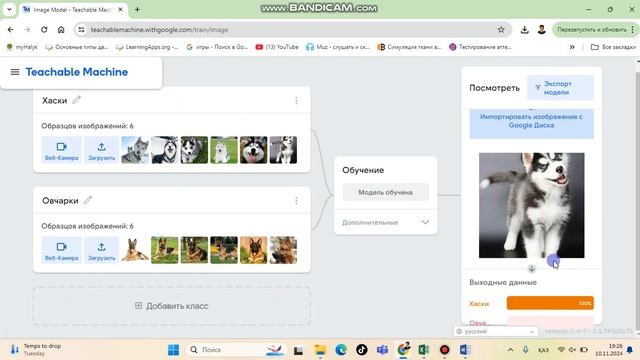The height and width of the screenshot is (360, 640).
Task: Open the Все закладки folder
Action: click(613, 47)
